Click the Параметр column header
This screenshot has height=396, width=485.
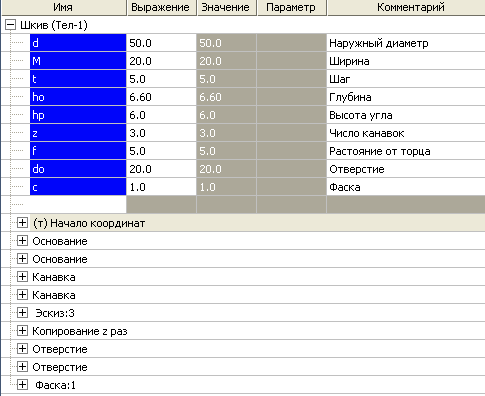pyautogui.click(x=291, y=7)
